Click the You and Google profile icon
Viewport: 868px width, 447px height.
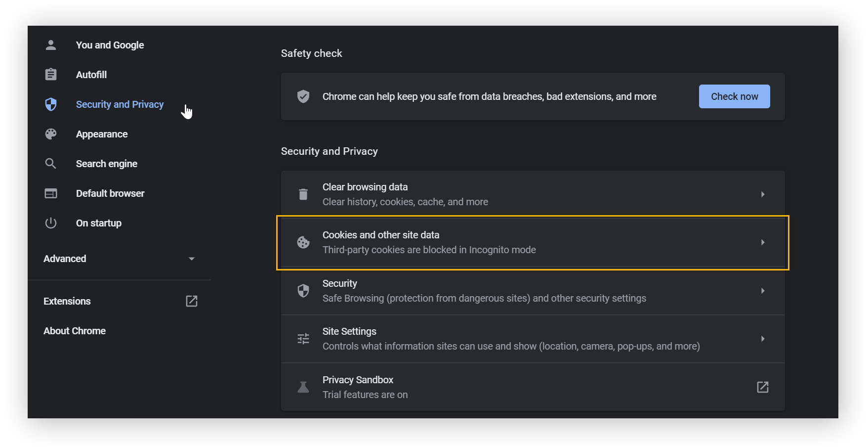coord(51,45)
